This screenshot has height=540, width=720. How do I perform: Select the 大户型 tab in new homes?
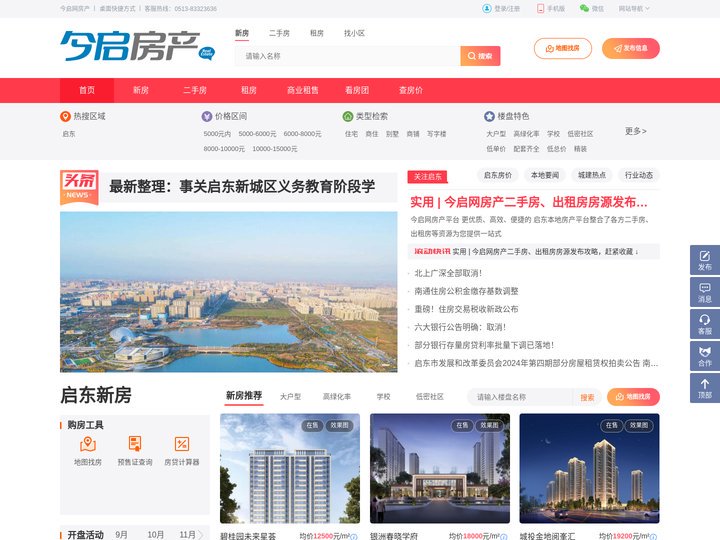(290, 397)
